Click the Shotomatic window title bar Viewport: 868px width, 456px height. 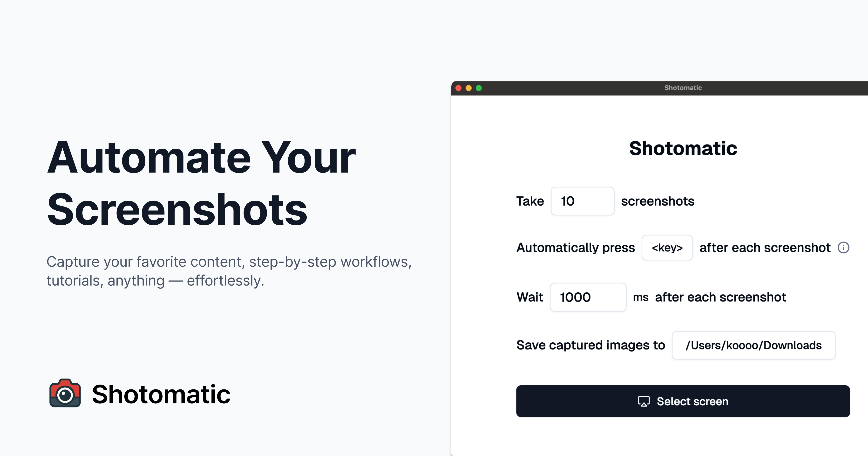pos(683,88)
